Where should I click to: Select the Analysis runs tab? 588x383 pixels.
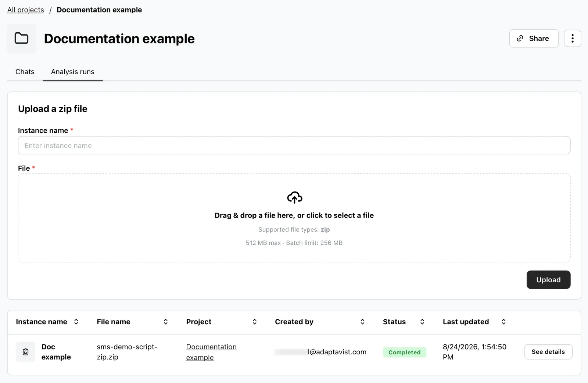73,72
